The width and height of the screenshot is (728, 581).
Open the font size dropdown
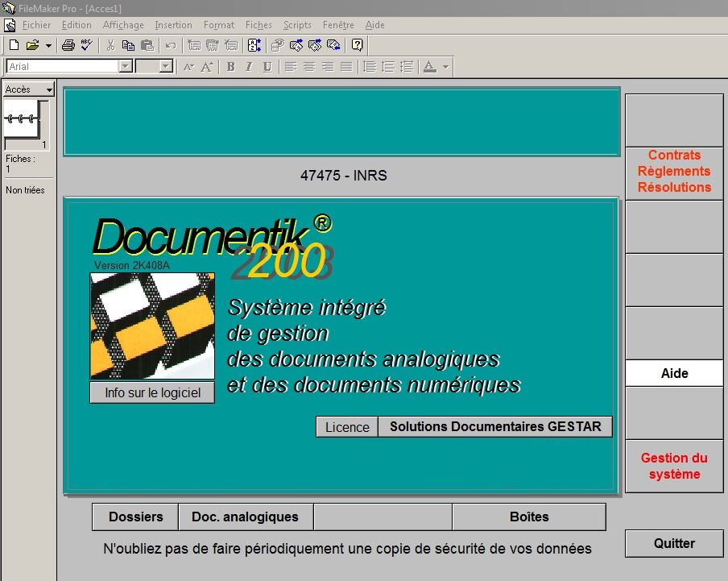[x=166, y=66]
